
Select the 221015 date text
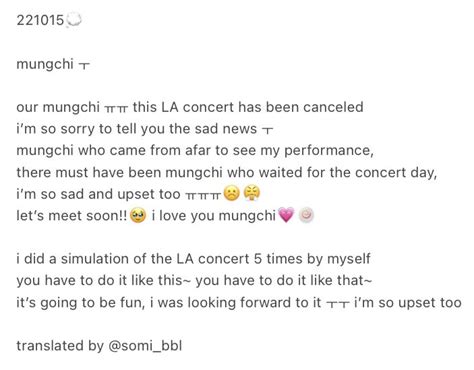[40, 20]
